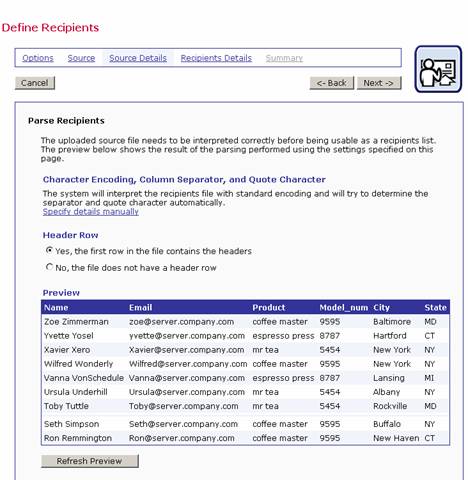Click the greyed Summary tab
The width and height of the screenshot is (468, 480).
click(x=284, y=58)
